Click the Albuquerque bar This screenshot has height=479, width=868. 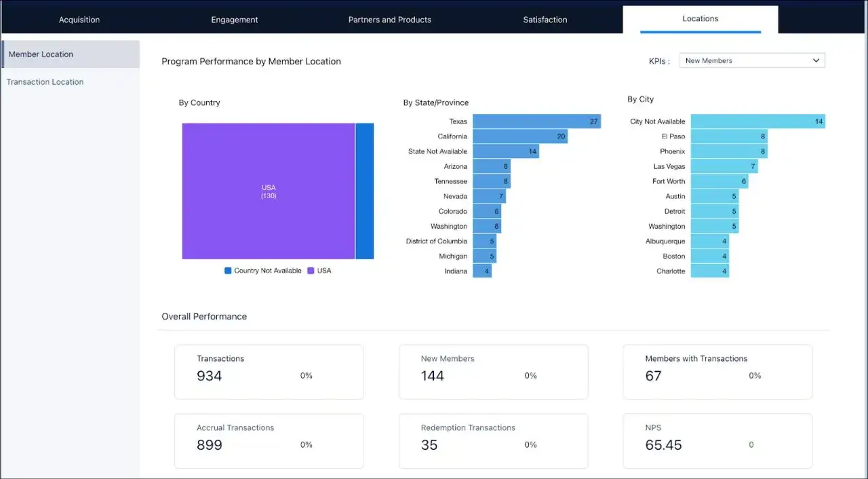pos(710,241)
